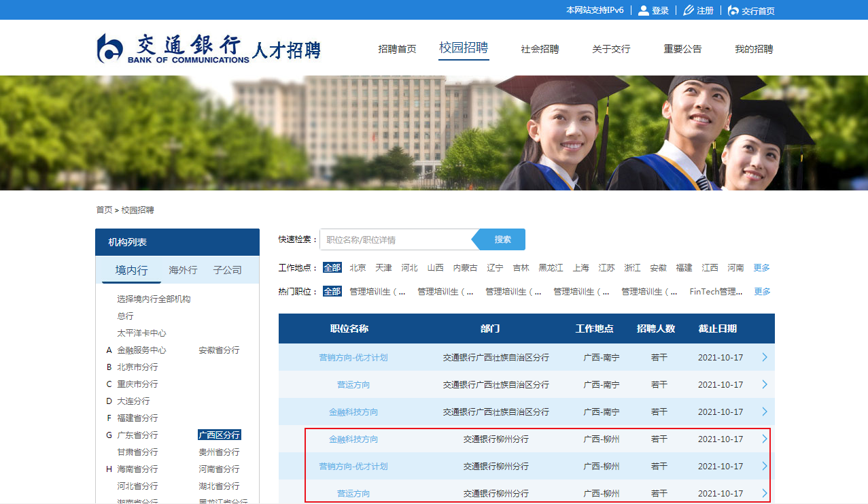Open arrow for 广西-南宁 营运方向 row
Image resolution: width=868 pixels, height=504 pixels.
tap(765, 384)
